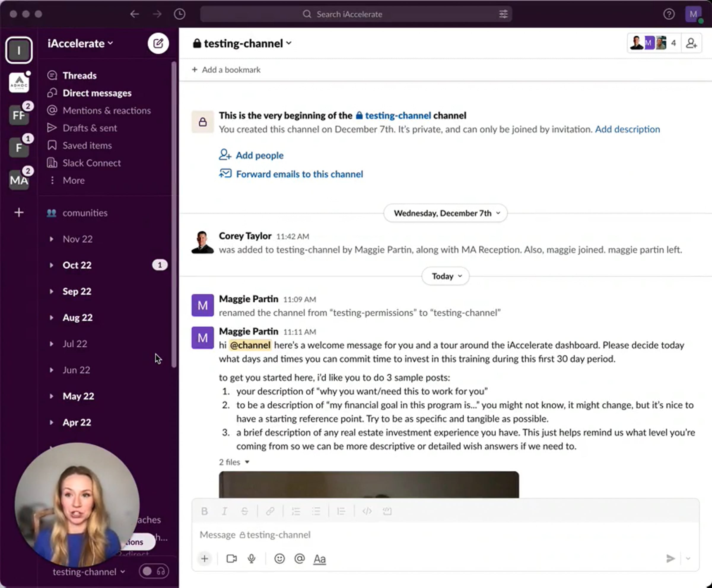Click Forward emails to this channel

point(299,174)
